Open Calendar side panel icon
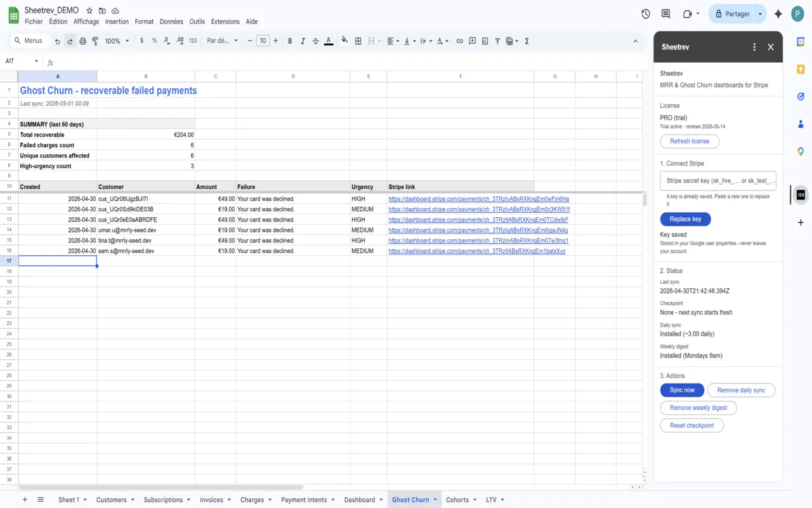 (801, 41)
